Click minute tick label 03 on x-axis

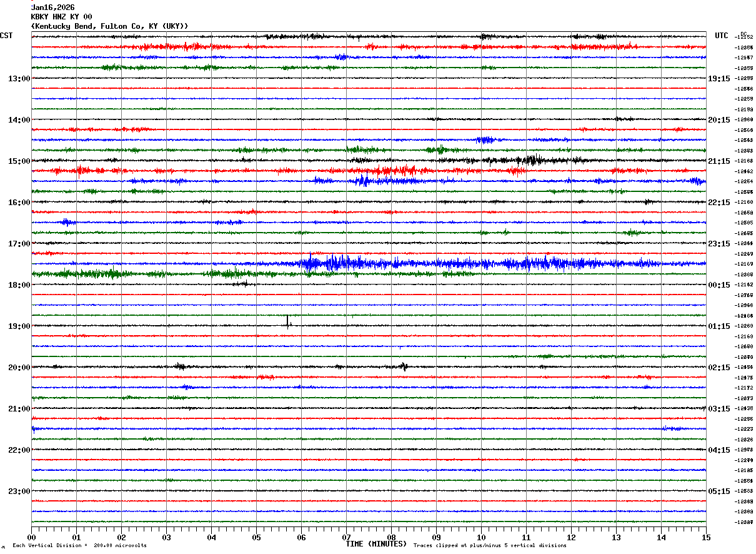166,537
